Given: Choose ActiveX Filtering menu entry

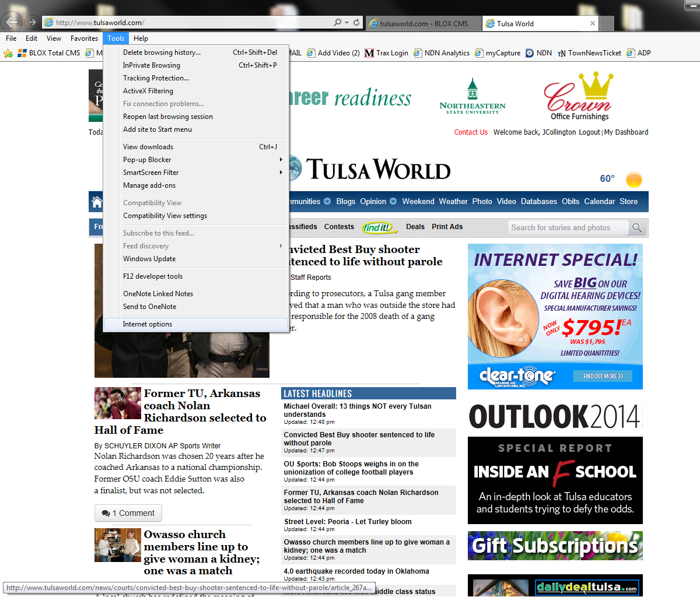Looking at the screenshot, I should tap(196, 91).
